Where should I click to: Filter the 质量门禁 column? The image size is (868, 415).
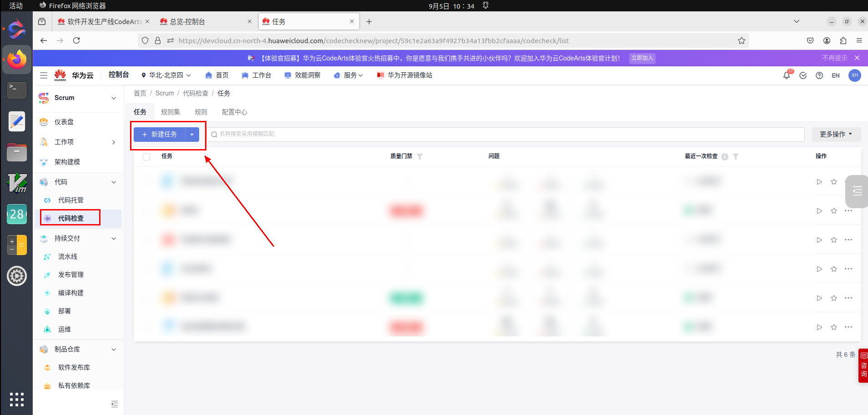point(420,156)
